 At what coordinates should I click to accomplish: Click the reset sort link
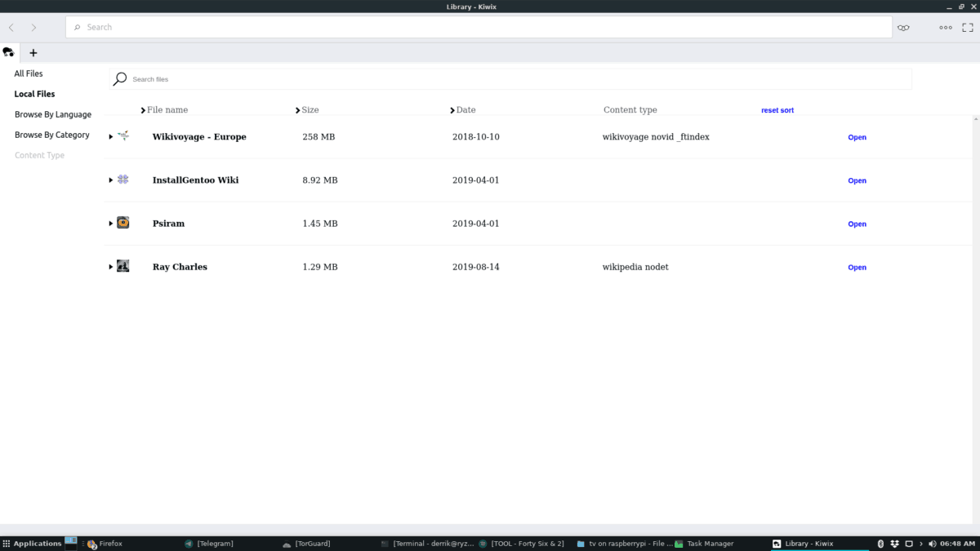777,110
